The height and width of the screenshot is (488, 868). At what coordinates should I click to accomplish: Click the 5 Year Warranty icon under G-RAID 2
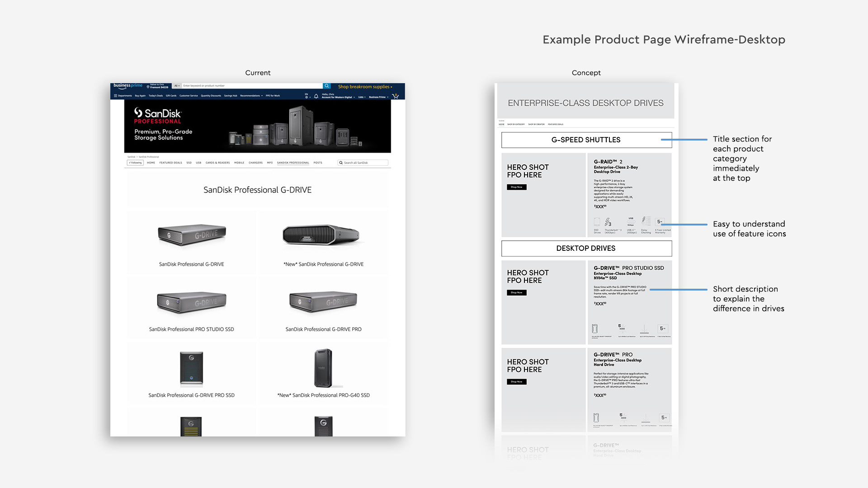coord(660,222)
